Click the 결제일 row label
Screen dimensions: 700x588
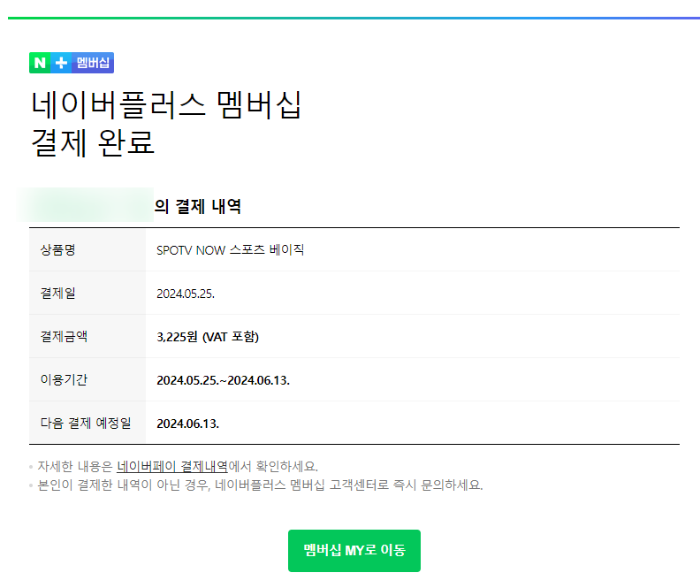coord(58,294)
